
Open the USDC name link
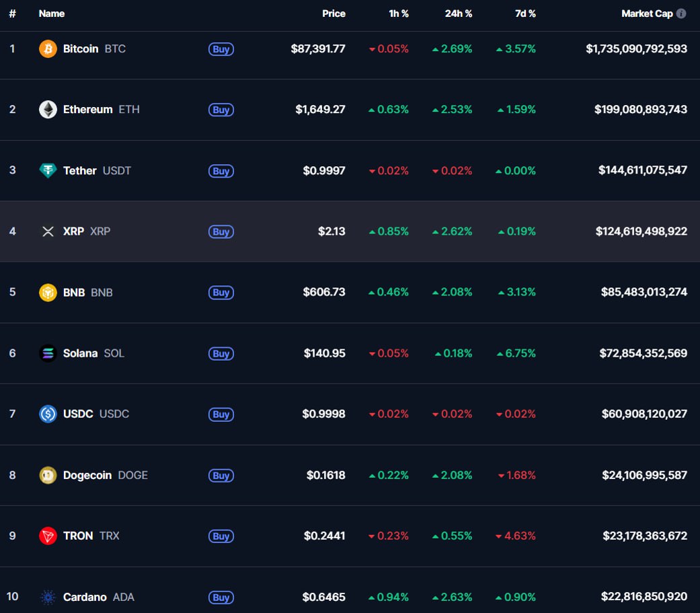[96, 414]
